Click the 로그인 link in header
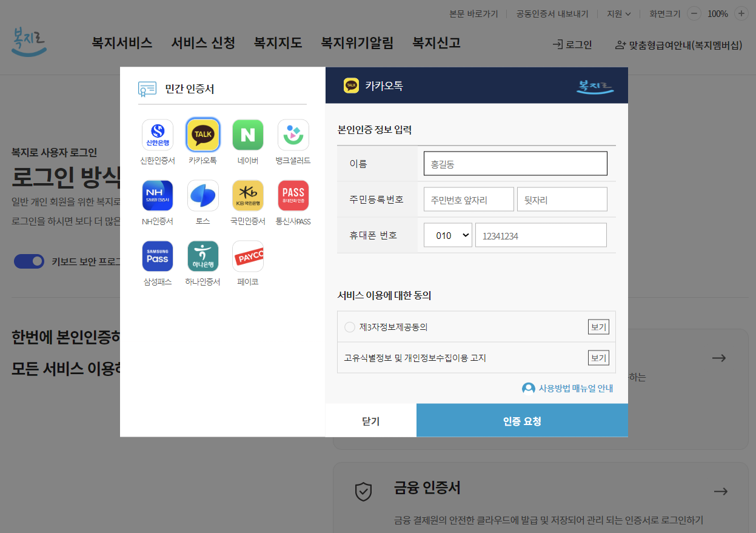The width and height of the screenshot is (756, 533). point(572,45)
